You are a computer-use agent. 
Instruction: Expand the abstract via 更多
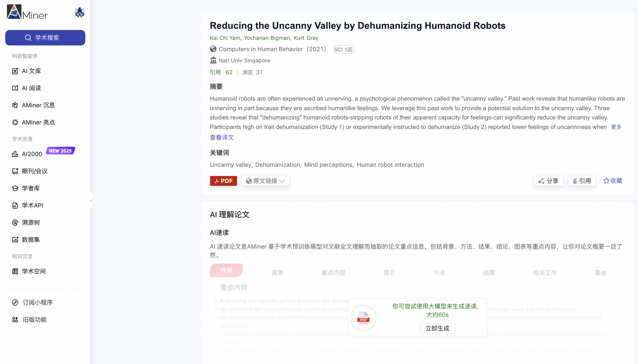click(616, 127)
